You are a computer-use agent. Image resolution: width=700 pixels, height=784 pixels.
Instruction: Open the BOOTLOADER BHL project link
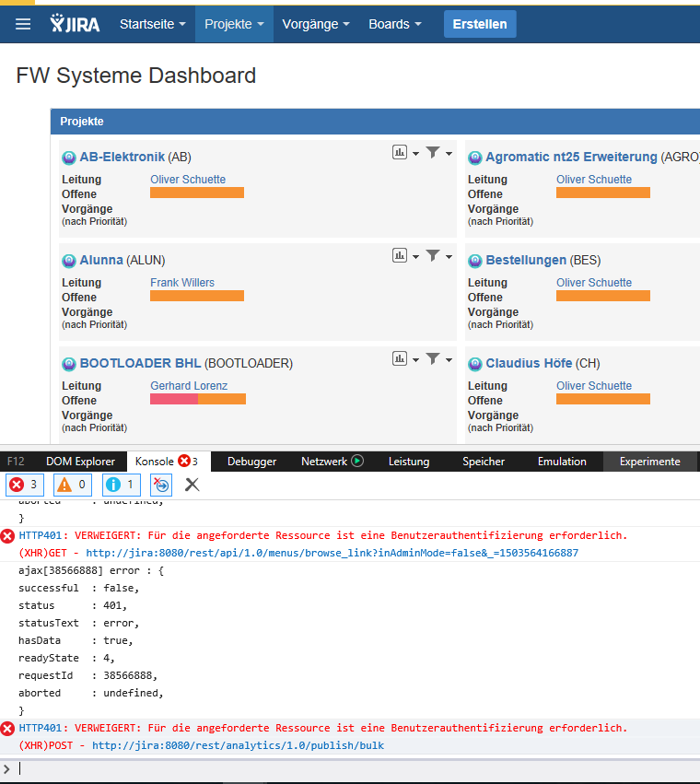141,363
